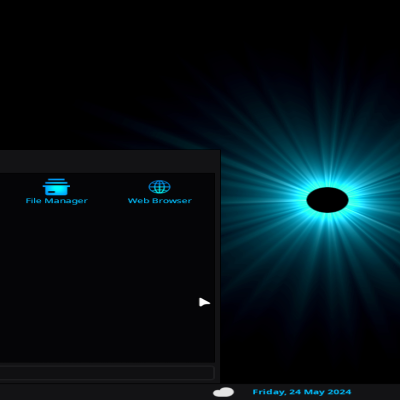Image resolution: width=400 pixels, height=400 pixels.
Task: Click the date Friday, 24 May 2024
Action: (x=302, y=392)
